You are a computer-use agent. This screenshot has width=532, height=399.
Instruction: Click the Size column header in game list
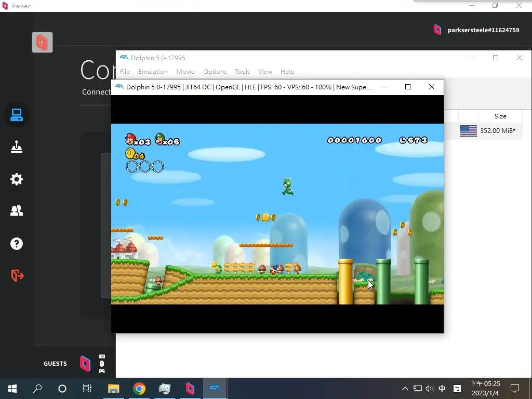(500, 116)
